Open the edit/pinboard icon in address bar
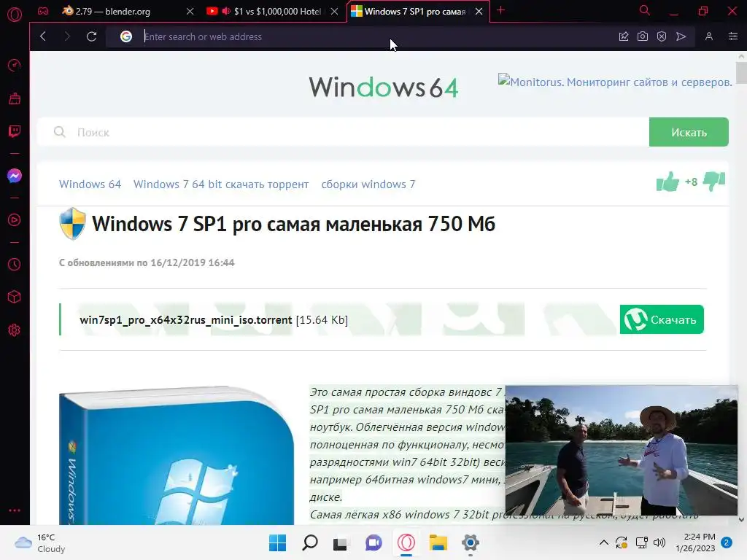This screenshot has width=747, height=560. coord(624,36)
